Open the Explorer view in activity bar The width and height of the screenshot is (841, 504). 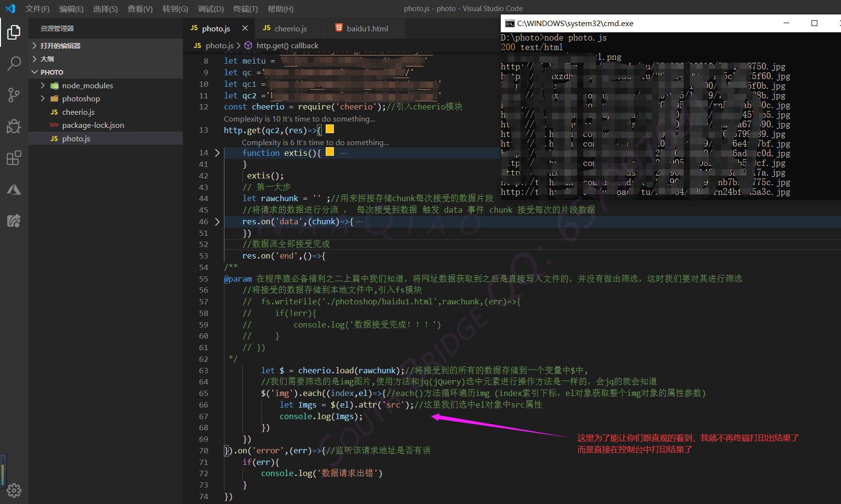[x=14, y=32]
